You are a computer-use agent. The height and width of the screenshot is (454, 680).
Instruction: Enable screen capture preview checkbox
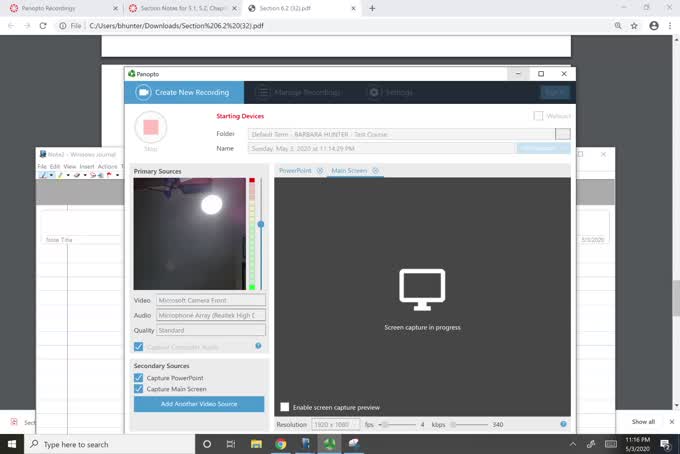click(x=285, y=407)
